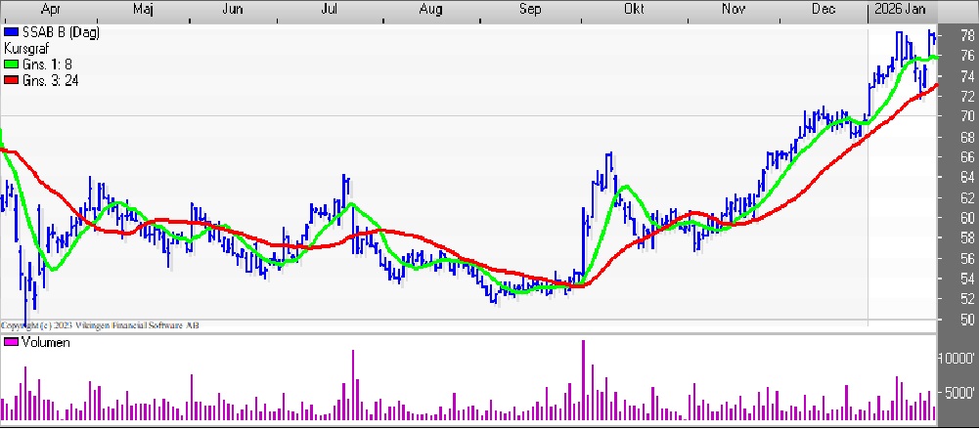Viewport: 980px width, 430px height.
Task: Click the Nov month header
Action: (733, 9)
